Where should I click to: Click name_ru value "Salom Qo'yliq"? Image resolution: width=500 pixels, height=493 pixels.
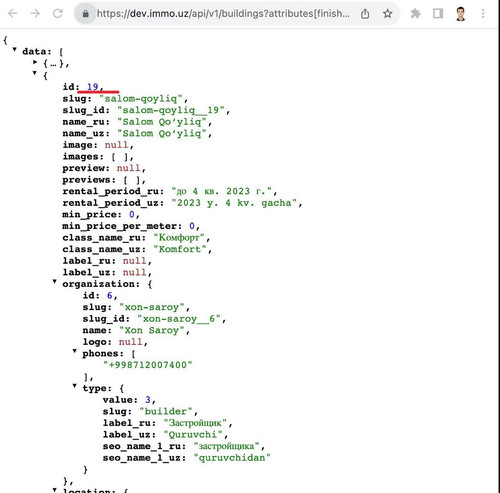tap(162, 122)
